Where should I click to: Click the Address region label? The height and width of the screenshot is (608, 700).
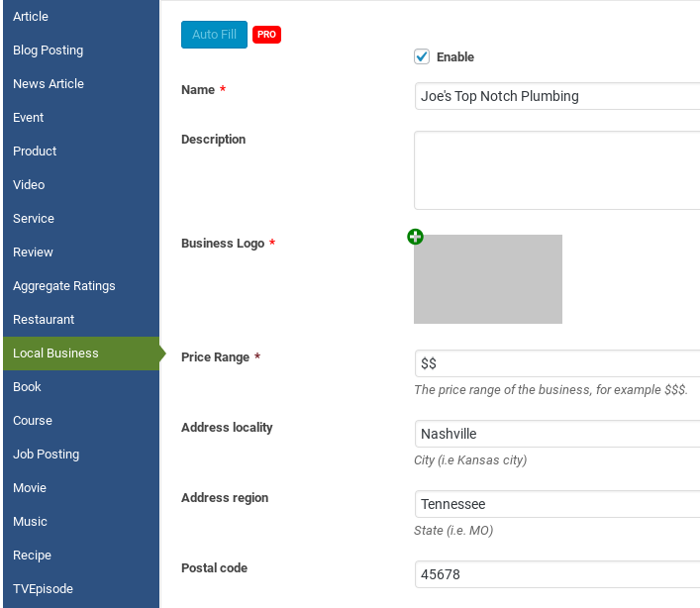[225, 498]
